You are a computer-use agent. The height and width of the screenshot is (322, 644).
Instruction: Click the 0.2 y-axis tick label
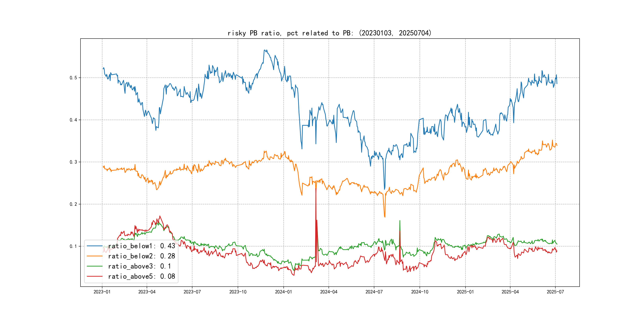coord(73,204)
